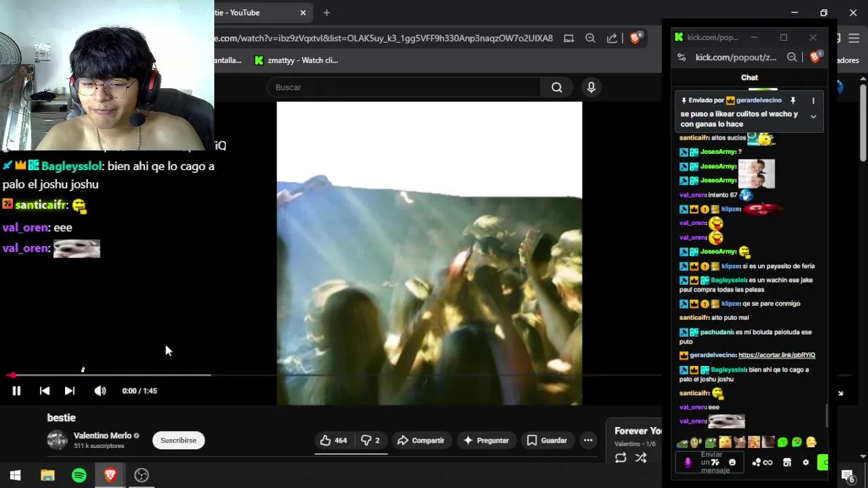Click the YouTube address bar URL

point(384,39)
